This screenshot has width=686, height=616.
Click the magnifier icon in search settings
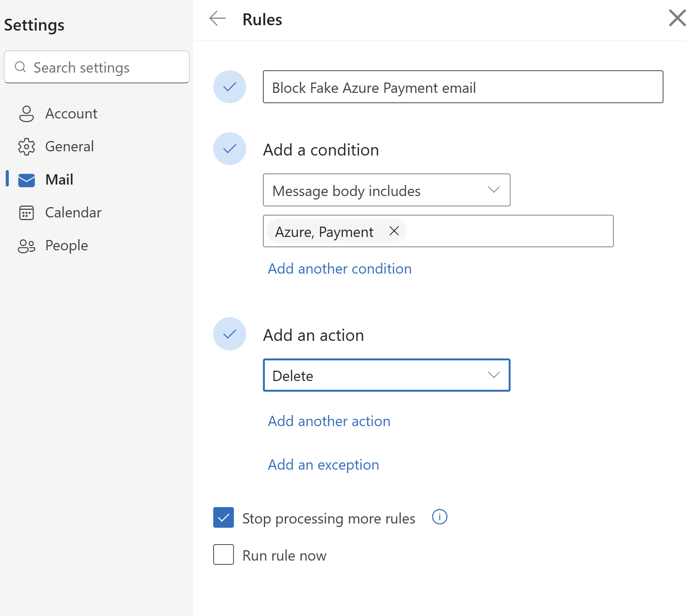pos(20,67)
